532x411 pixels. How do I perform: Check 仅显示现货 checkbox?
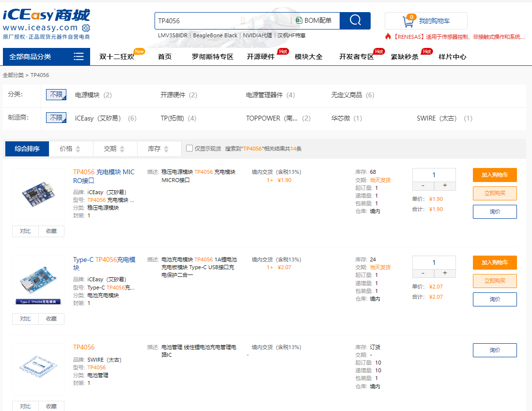click(189, 148)
